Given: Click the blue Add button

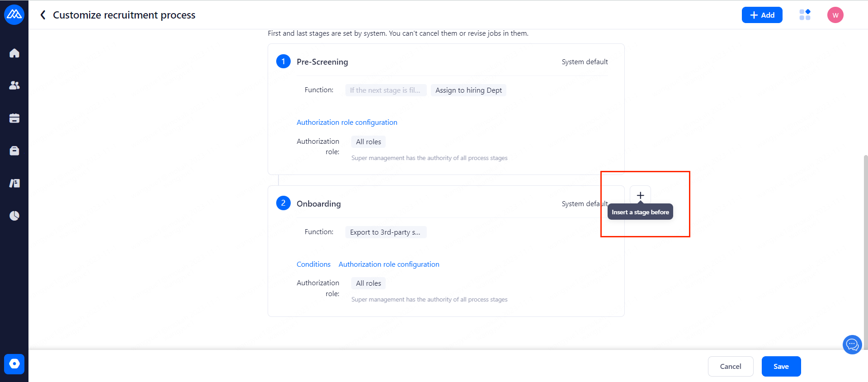Looking at the screenshot, I should coord(762,15).
